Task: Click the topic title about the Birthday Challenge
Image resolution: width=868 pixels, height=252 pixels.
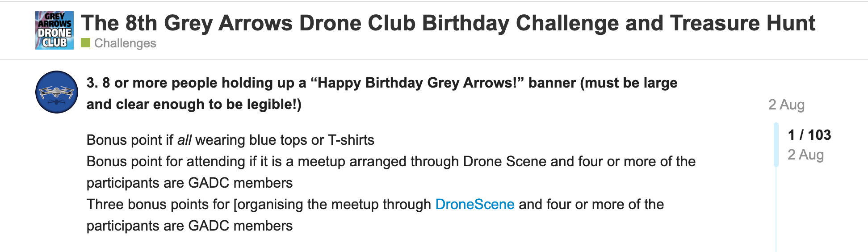Action: click(448, 23)
